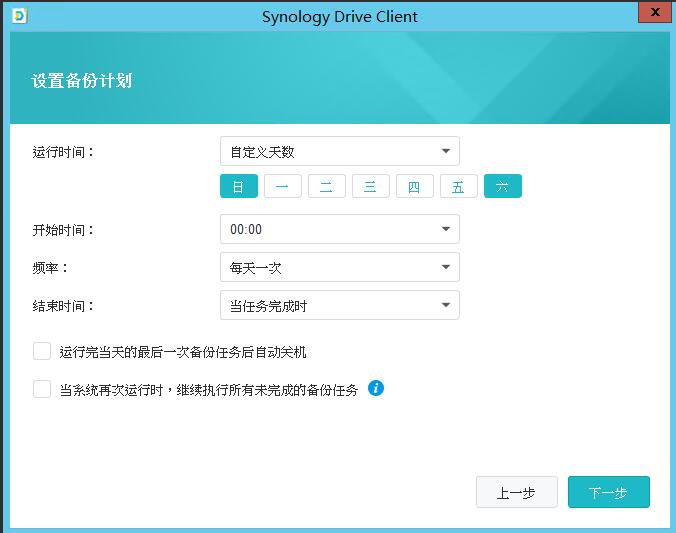The height and width of the screenshot is (533, 676).
Task: Click the Synology Drive app icon in title bar
Action: click(x=19, y=16)
